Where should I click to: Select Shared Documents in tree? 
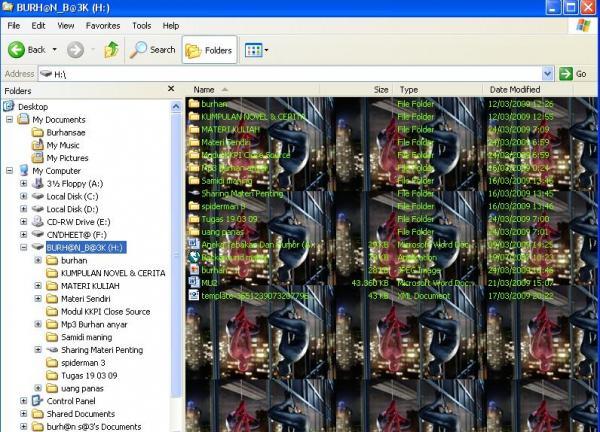pos(81,414)
